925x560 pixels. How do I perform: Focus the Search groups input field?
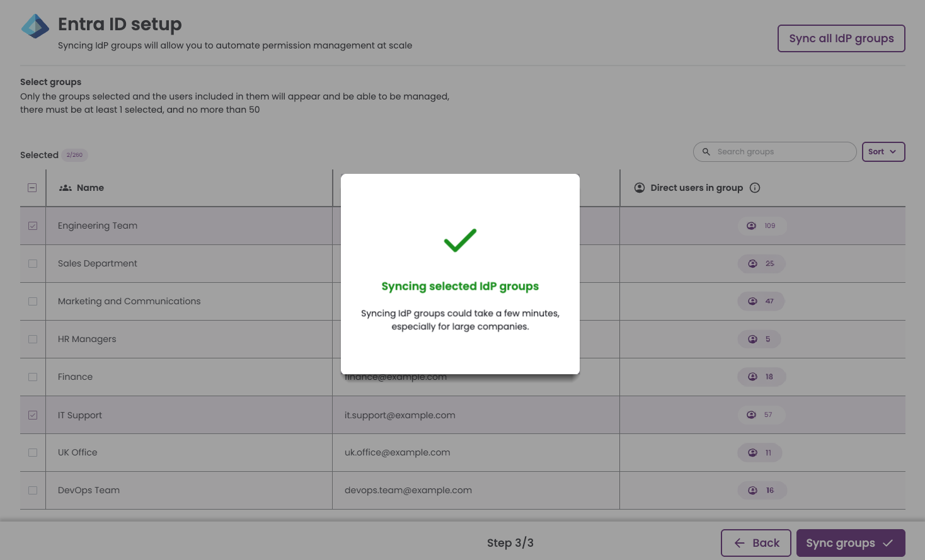click(x=775, y=152)
